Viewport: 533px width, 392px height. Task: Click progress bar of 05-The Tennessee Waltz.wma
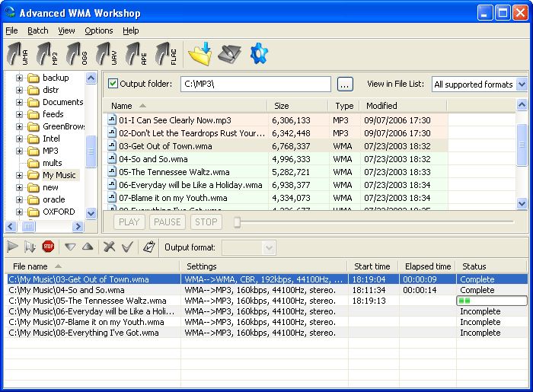[492, 301]
